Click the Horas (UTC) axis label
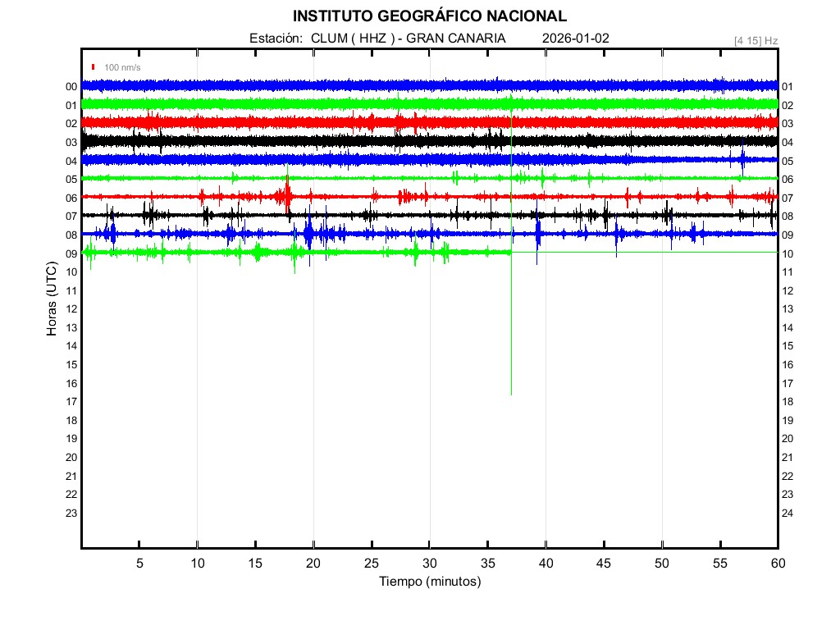The height and width of the screenshot is (630, 840). click(x=52, y=299)
